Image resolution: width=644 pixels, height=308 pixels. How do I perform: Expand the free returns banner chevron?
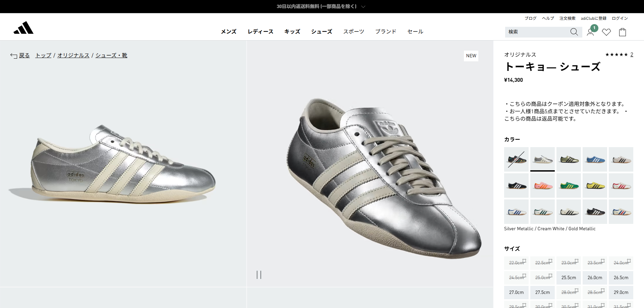[363, 7]
